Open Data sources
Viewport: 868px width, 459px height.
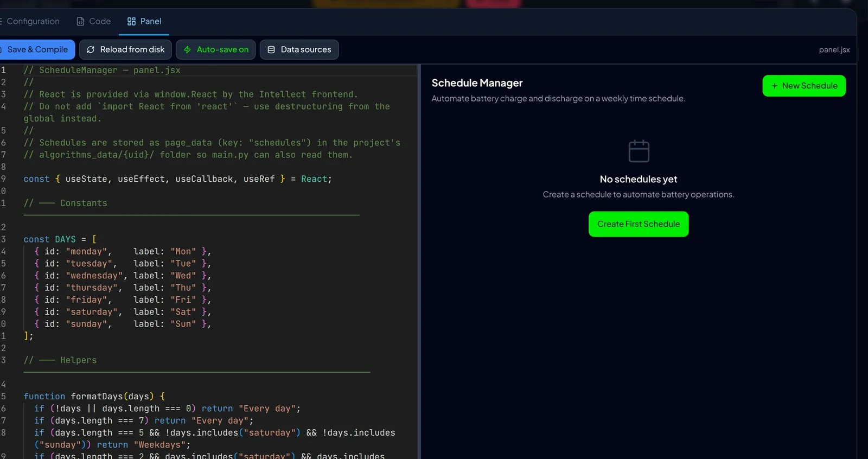click(299, 49)
